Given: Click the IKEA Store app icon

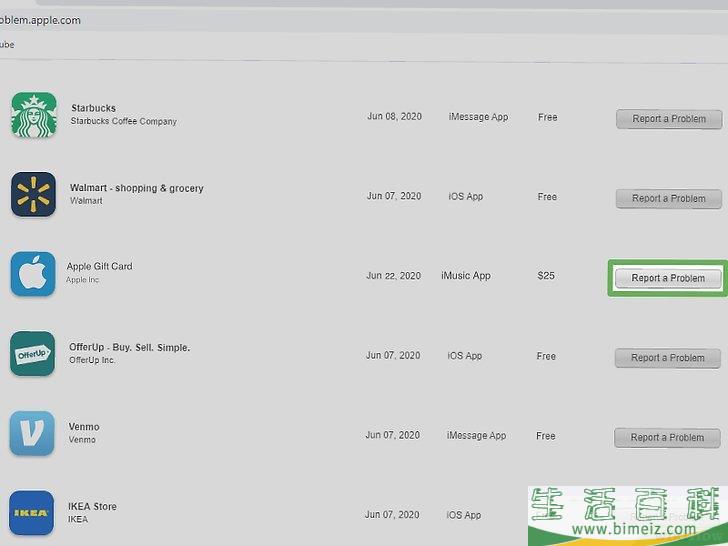Looking at the screenshot, I should tap(32, 513).
